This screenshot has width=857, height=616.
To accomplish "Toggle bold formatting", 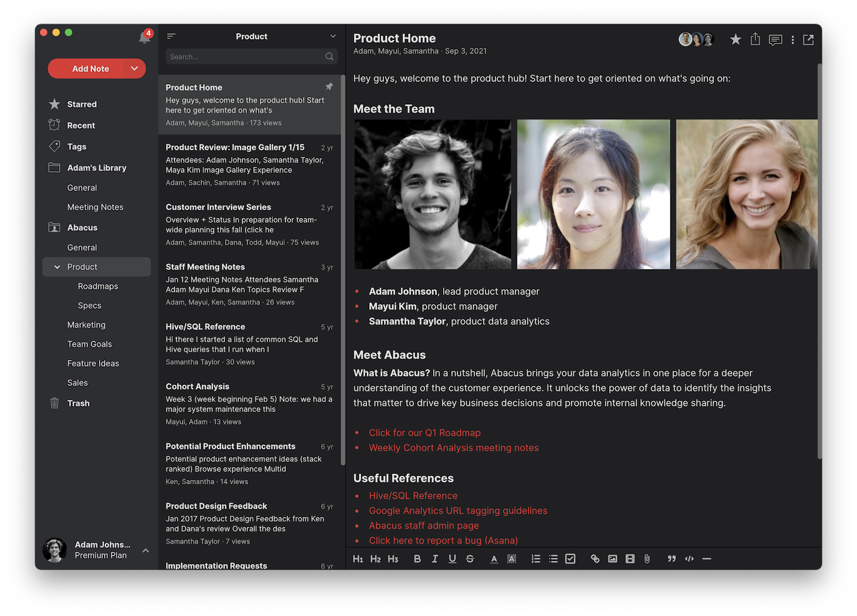I will [x=418, y=559].
